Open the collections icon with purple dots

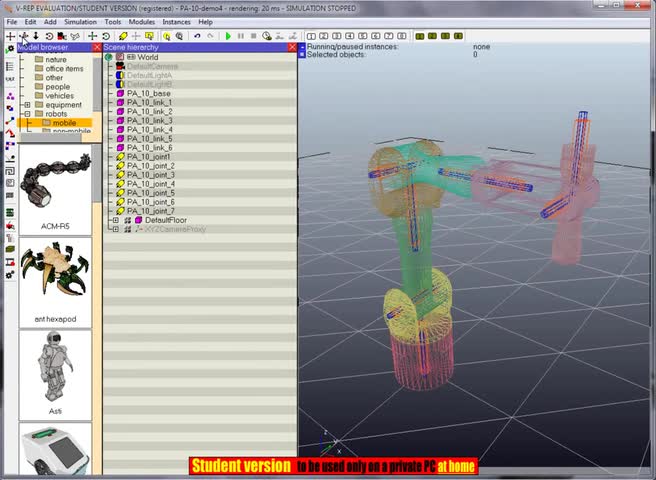[x=10, y=96]
